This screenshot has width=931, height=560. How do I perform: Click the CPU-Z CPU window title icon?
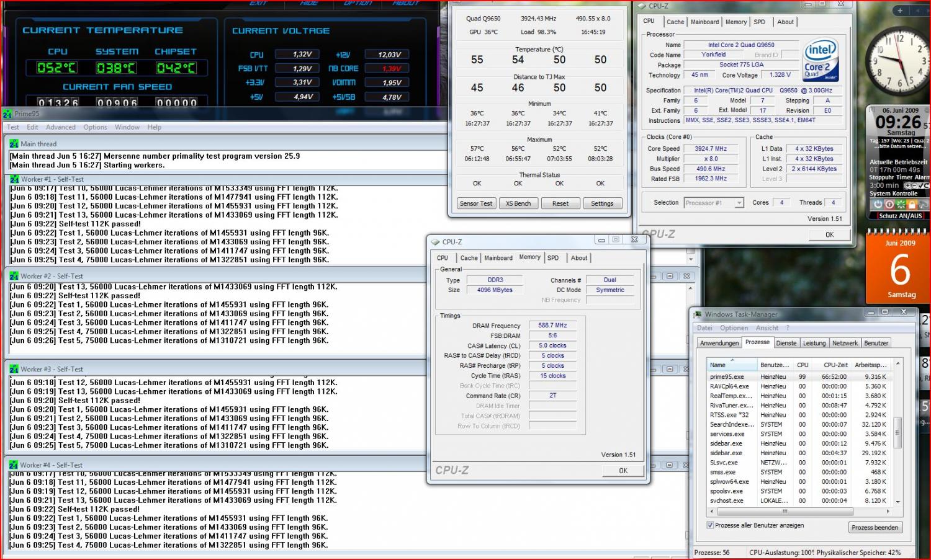click(642, 6)
